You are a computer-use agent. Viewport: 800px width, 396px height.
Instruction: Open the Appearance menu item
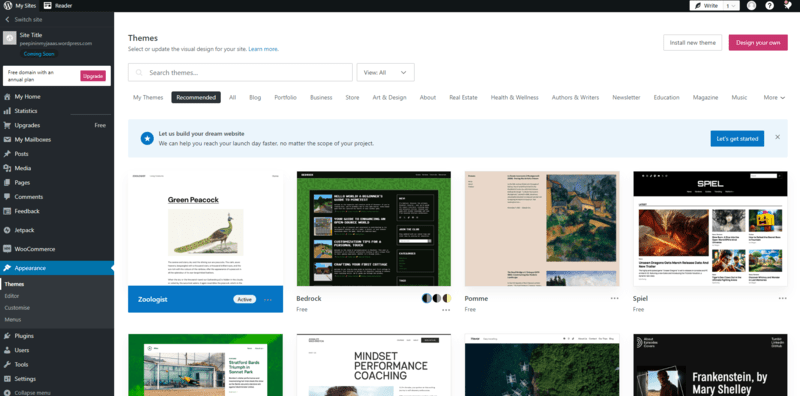coord(57,268)
